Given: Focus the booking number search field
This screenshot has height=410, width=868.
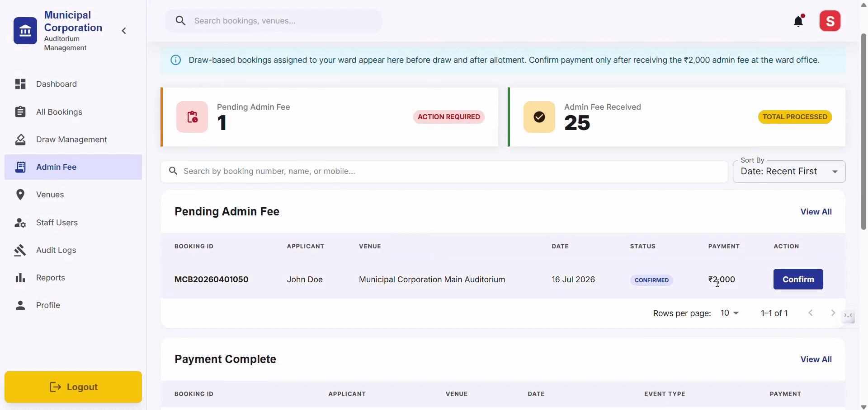Looking at the screenshot, I should (x=444, y=172).
